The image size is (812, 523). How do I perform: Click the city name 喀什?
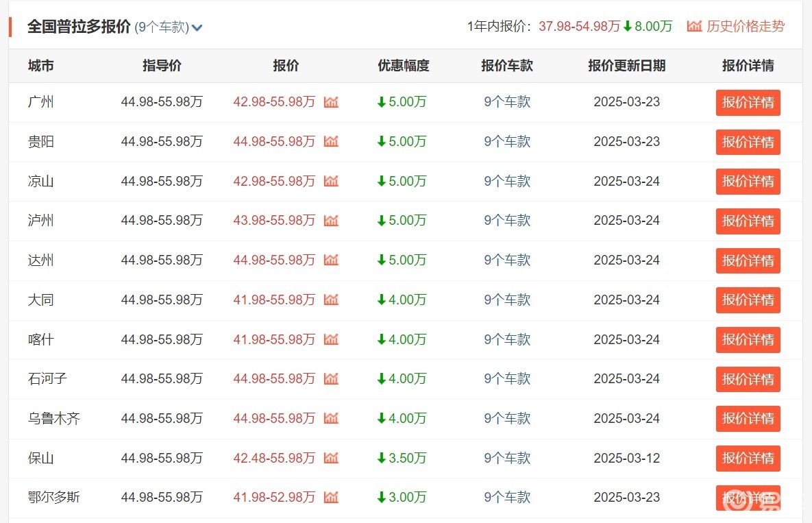click(x=41, y=340)
